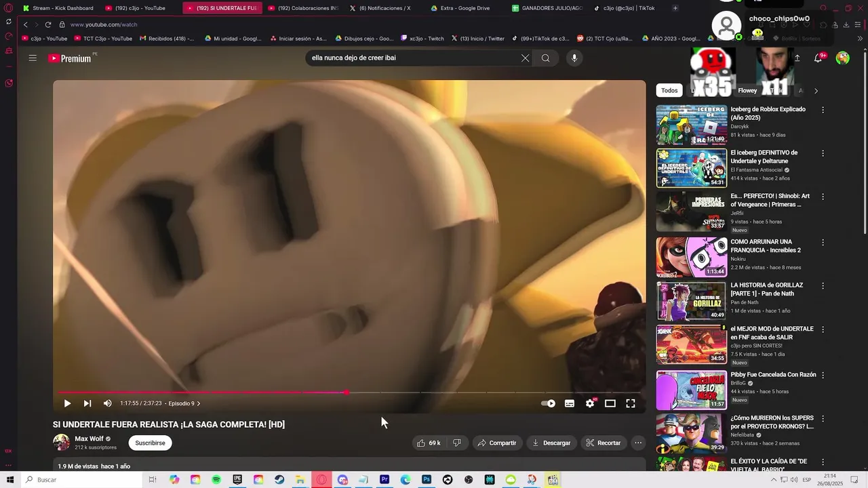Open the YouTube account avatar menu
The image size is (868, 488).
(843, 58)
